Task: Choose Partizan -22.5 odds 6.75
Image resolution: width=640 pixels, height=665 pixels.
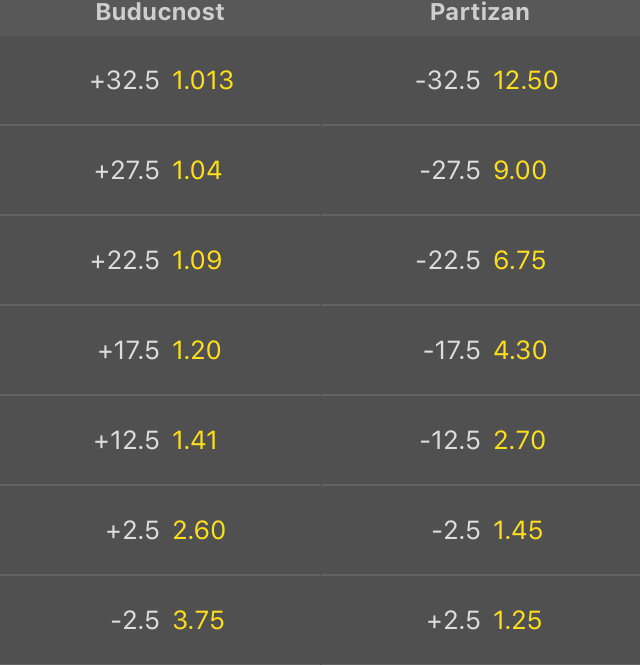Action: pyautogui.click(x=480, y=261)
